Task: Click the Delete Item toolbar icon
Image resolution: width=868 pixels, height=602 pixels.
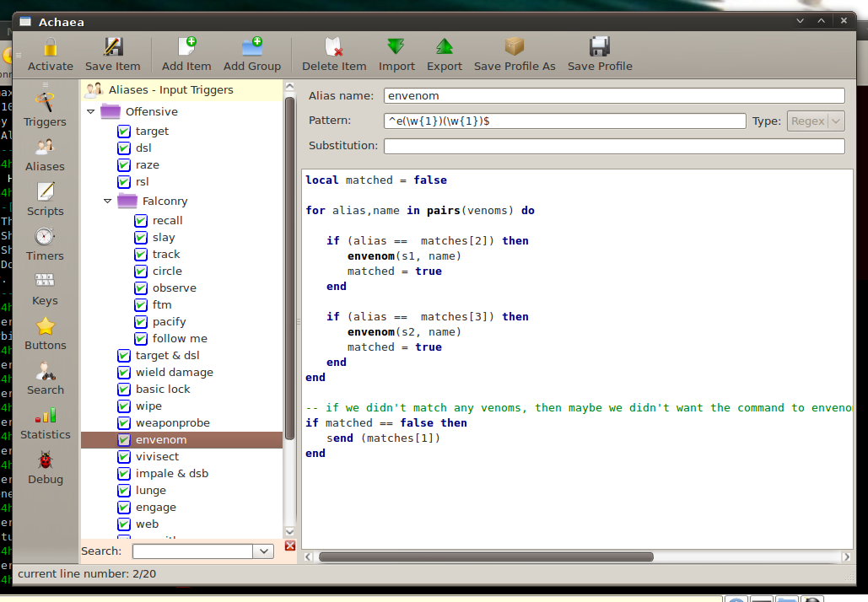Action: coord(334,47)
